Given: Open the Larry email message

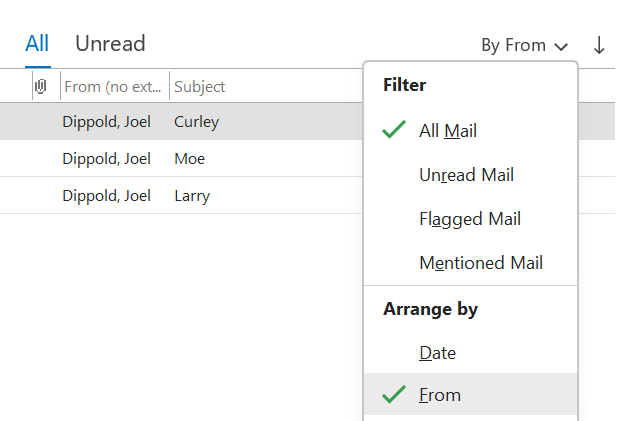Looking at the screenshot, I should coord(192,195).
